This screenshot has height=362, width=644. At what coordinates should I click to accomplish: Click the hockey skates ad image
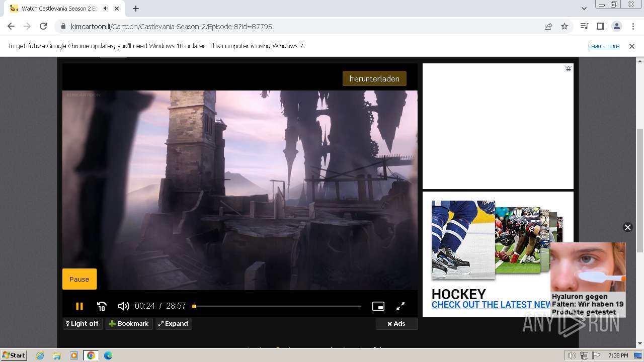[x=463, y=239]
